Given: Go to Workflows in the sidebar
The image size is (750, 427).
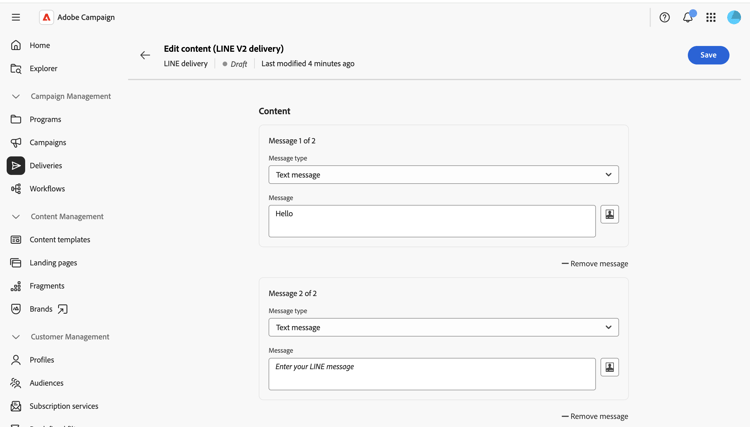Looking at the screenshot, I should pos(47,189).
